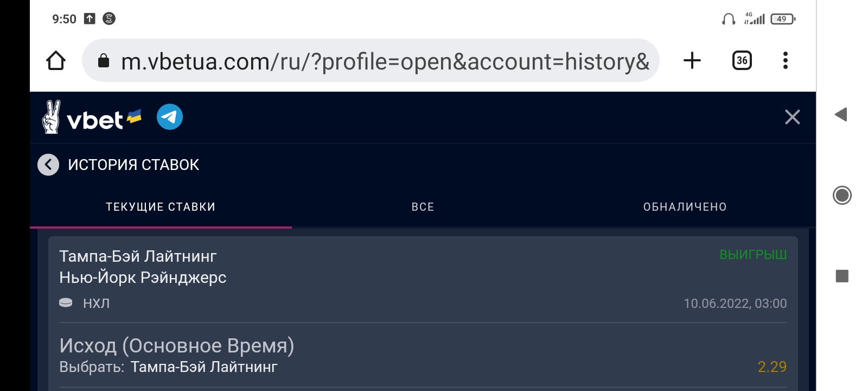
Task: Close the profile panel with X
Action: tap(792, 117)
